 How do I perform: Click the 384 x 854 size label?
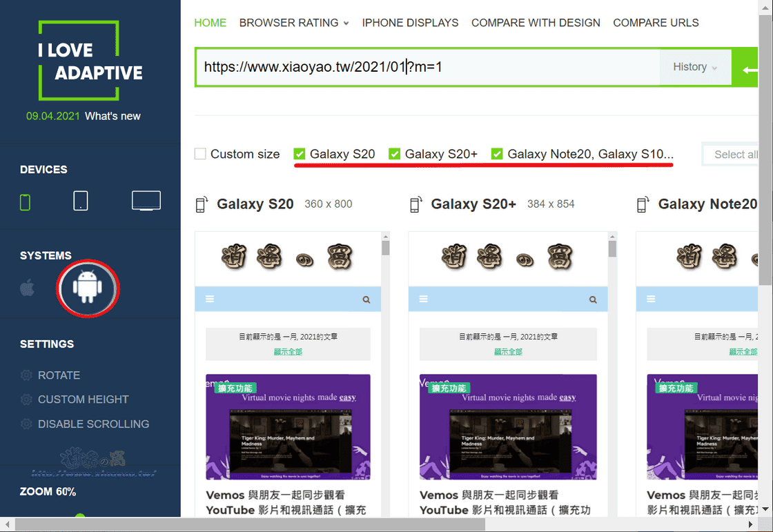click(x=551, y=204)
